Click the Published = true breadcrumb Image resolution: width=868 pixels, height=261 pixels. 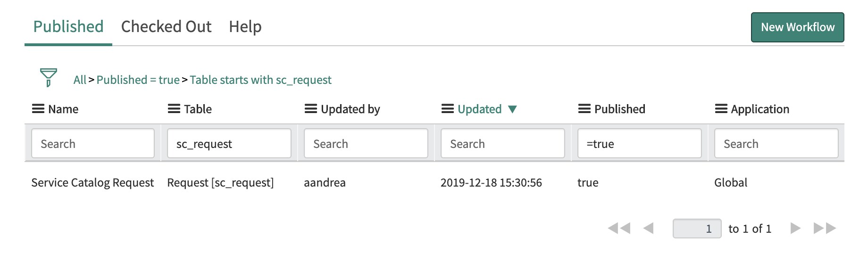138,80
